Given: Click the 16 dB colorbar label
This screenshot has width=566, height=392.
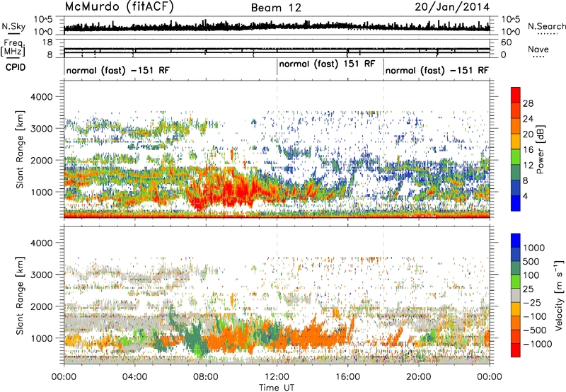Looking at the screenshot, I should [528, 150].
